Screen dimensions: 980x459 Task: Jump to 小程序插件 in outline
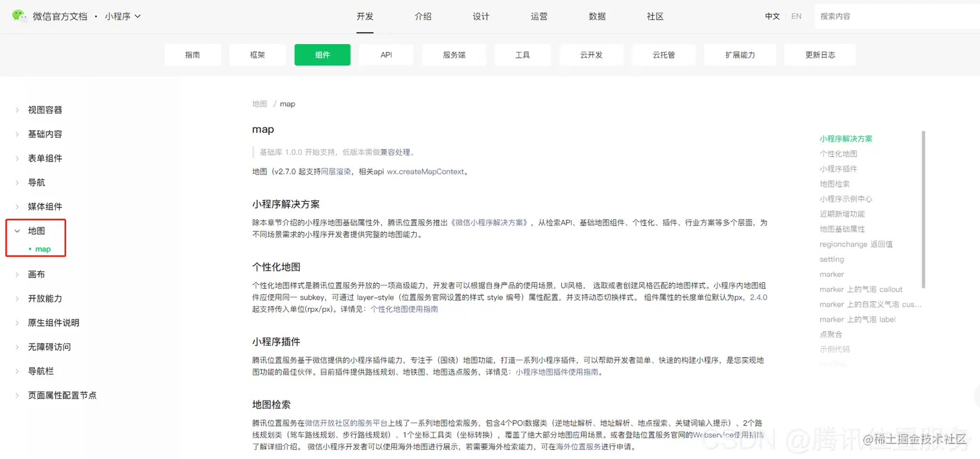tap(839, 169)
